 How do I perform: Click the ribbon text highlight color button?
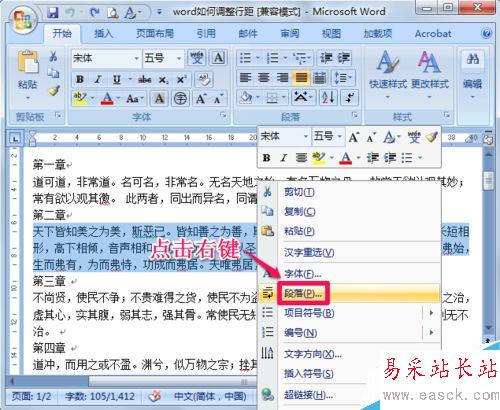[x=80, y=98]
